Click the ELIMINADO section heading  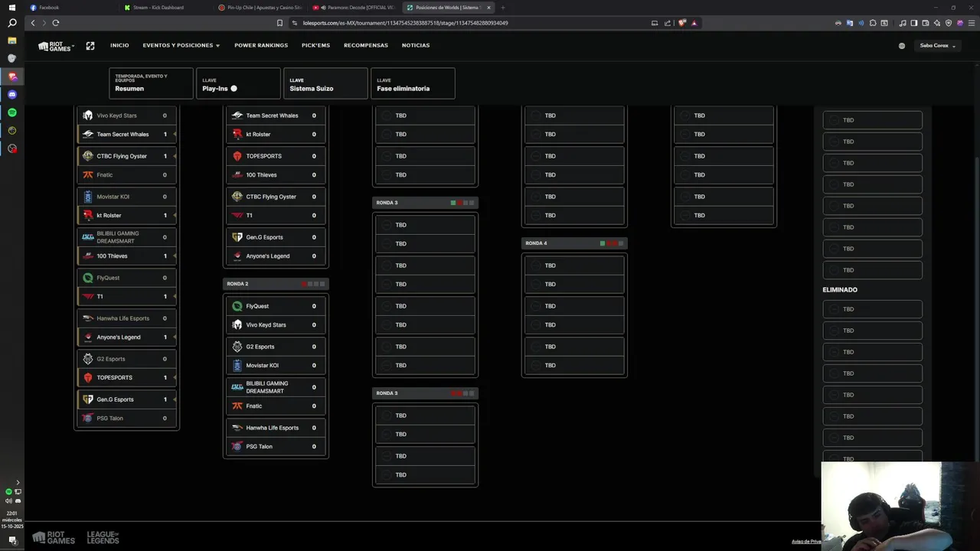click(840, 290)
